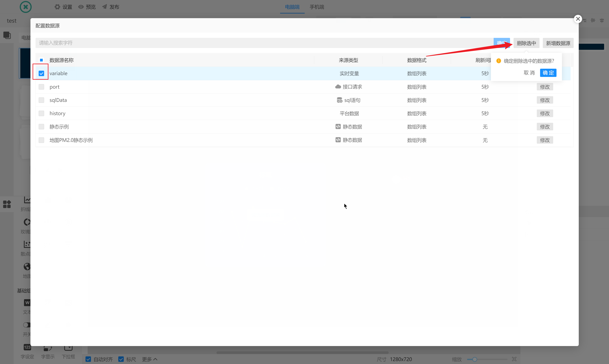
Task: Click the blue search 确定 button
Action: (502, 43)
